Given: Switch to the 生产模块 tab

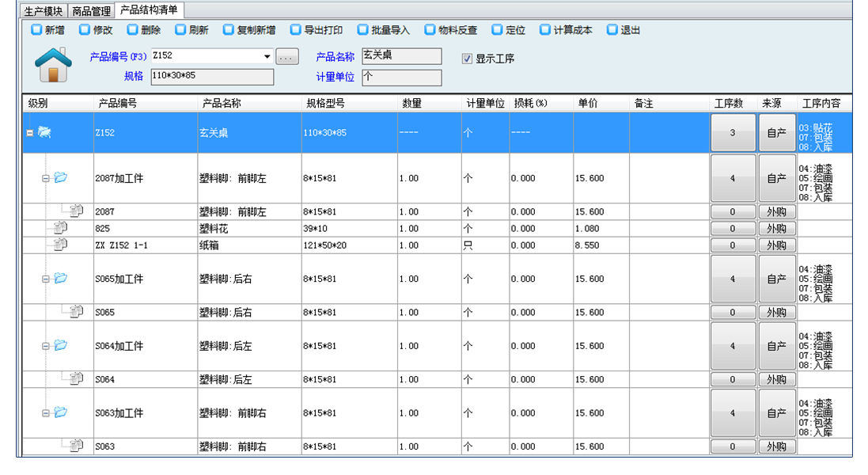Looking at the screenshot, I should coord(43,11).
